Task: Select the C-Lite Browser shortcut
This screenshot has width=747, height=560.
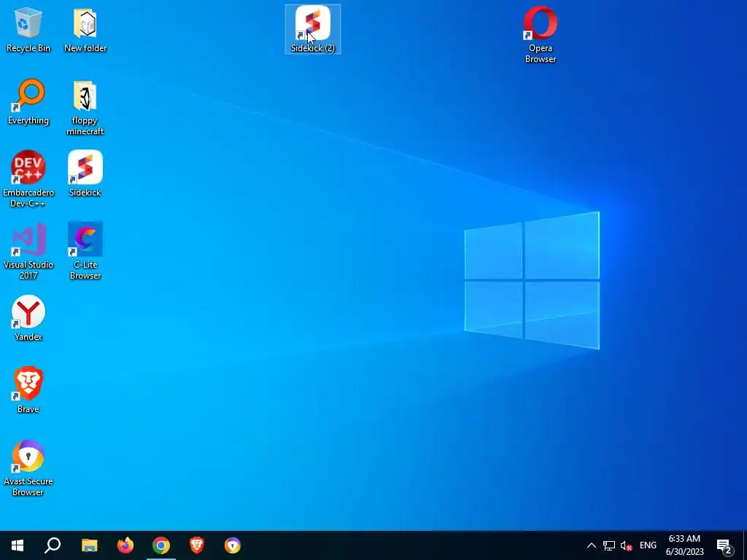Action: (85, 252)
